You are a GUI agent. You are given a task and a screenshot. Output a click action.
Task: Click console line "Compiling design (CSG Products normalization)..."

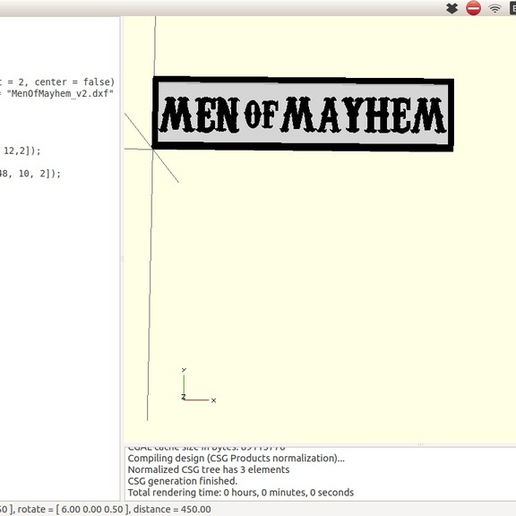236,458
